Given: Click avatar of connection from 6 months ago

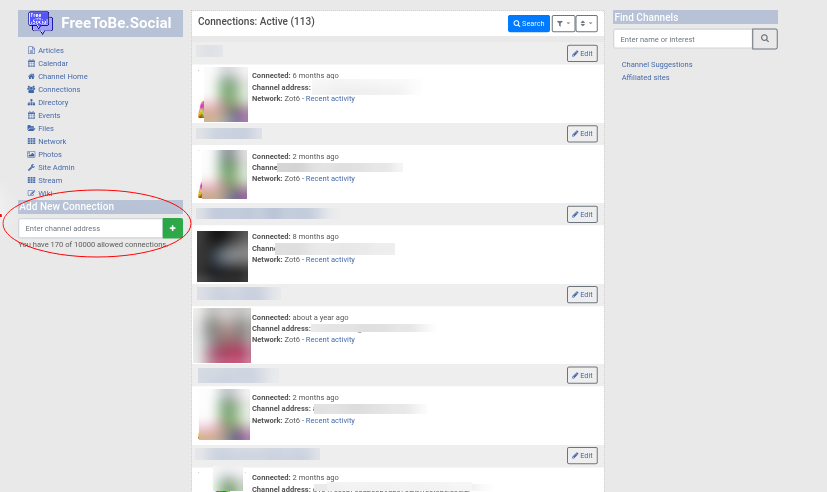Looking at the screenshot, I should point(223,94).
